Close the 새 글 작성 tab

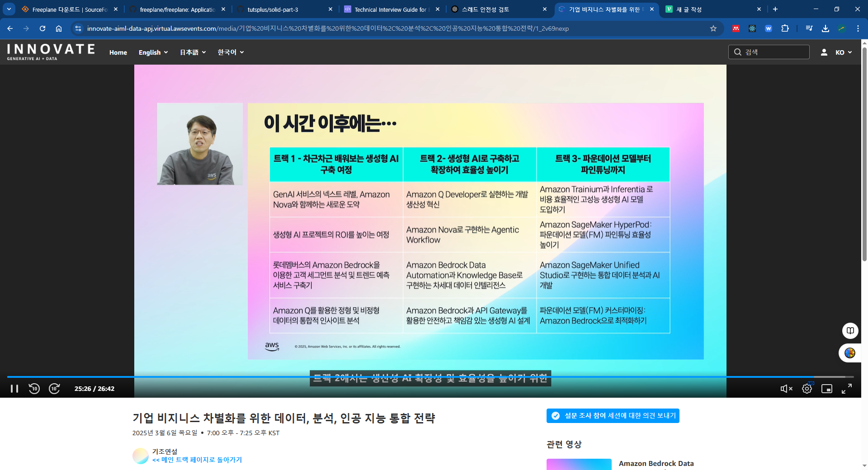click(759, 9)
